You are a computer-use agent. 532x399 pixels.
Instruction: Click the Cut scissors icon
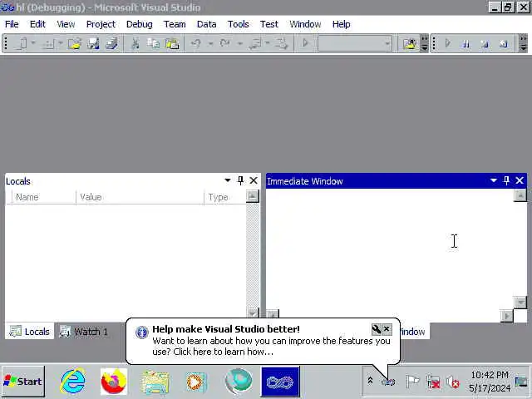(135, 43)
